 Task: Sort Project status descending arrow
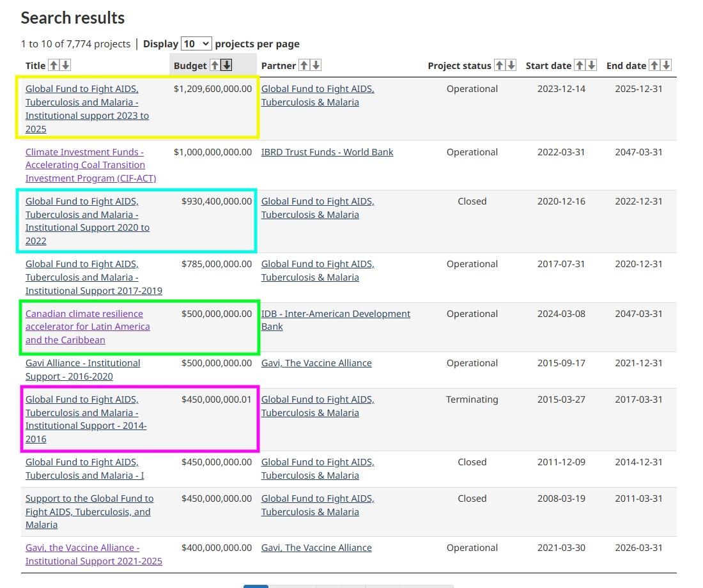click(x=511, y=65)
